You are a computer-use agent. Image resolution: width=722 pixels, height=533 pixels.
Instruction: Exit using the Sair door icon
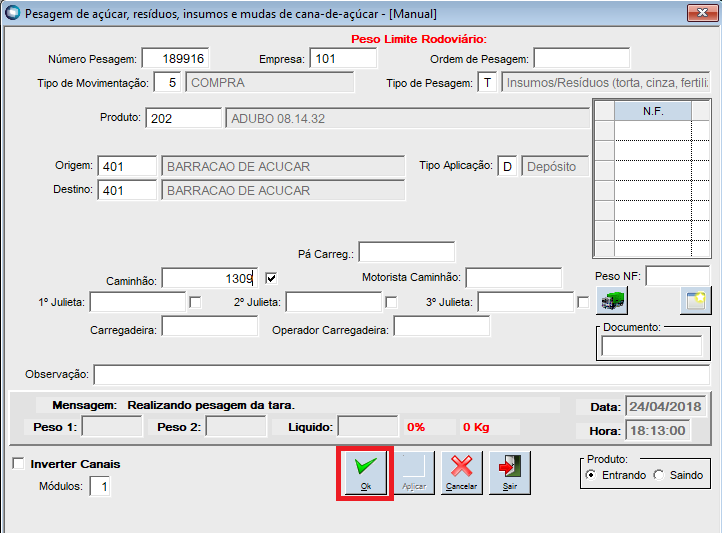coord(510,473)
